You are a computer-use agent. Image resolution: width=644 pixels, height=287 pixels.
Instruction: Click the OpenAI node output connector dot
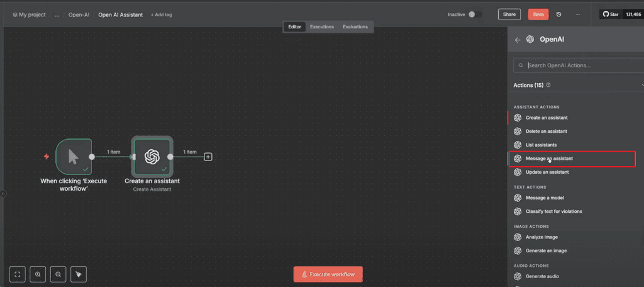(170, 157)
